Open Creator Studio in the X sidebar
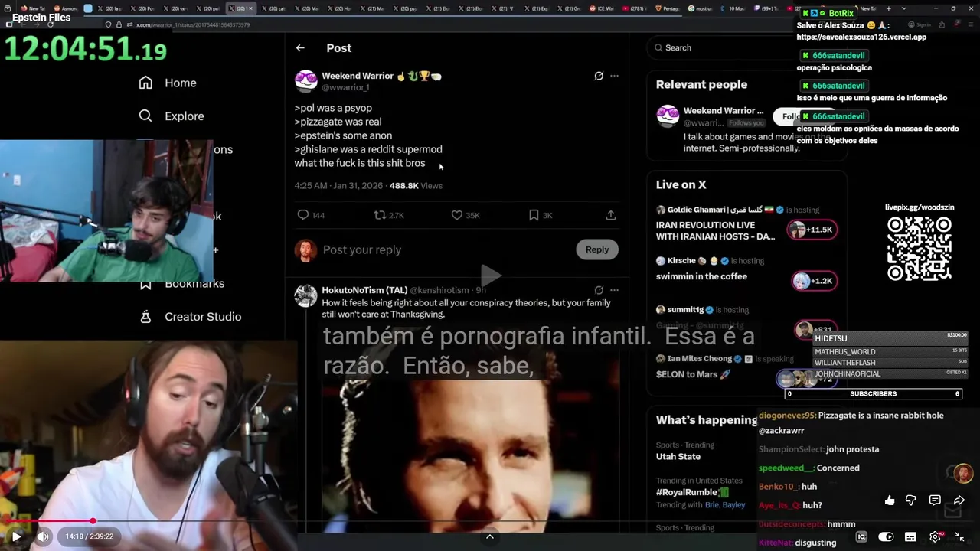 [191, 317]
